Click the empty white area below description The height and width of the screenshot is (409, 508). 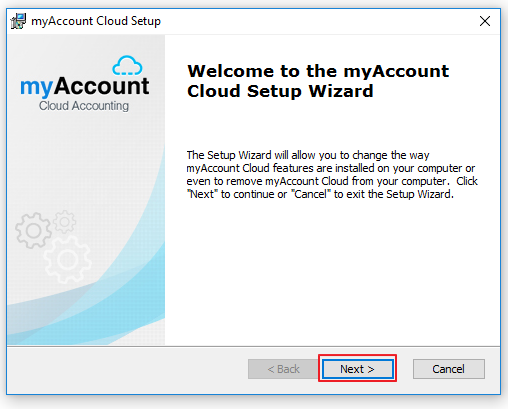click(x=332, y=270)
